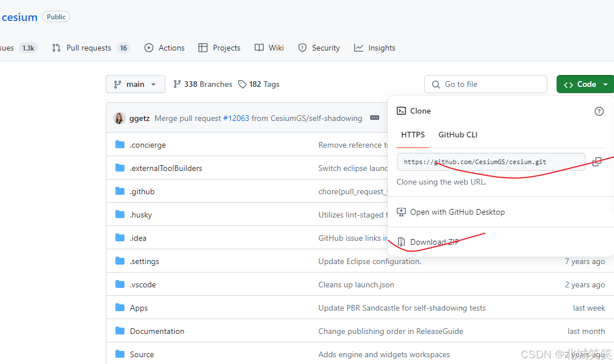This screenshot has height=364, width=614.
Task: Click the Actions play icon
Action: [149, 48]
